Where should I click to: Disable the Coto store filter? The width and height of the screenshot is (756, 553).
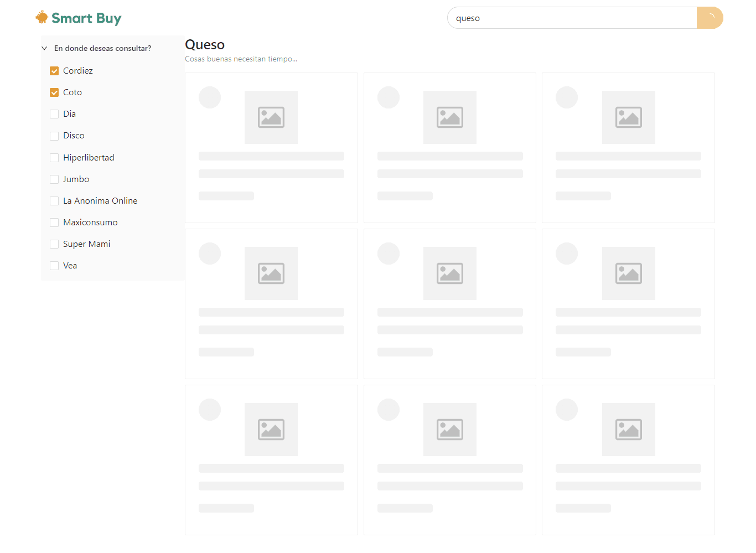(x=54, y=92)
